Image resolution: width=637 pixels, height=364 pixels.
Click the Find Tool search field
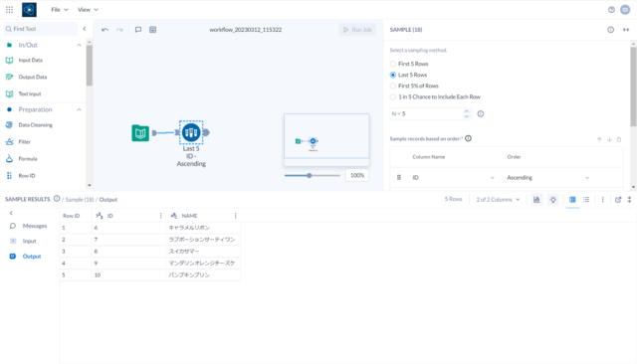tap(41, 29)
